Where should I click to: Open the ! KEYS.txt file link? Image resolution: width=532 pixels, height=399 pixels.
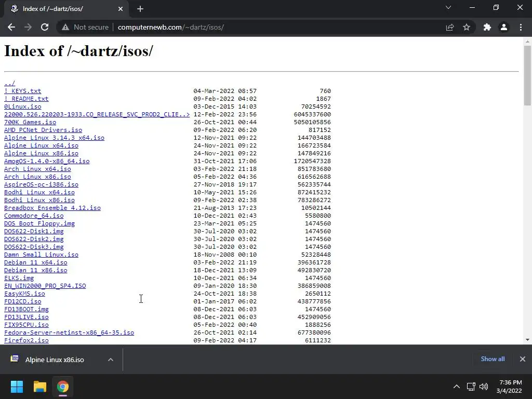click(x=23, y=91)
